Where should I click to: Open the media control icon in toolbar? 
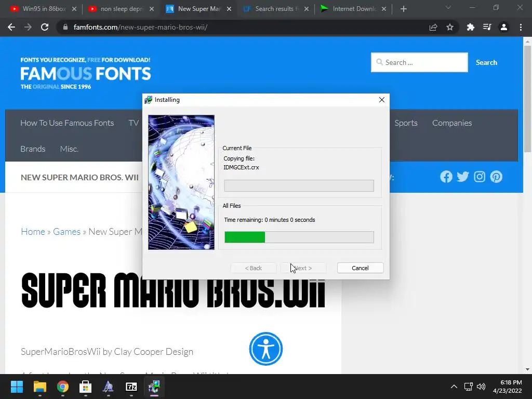[x=487, y=27]
